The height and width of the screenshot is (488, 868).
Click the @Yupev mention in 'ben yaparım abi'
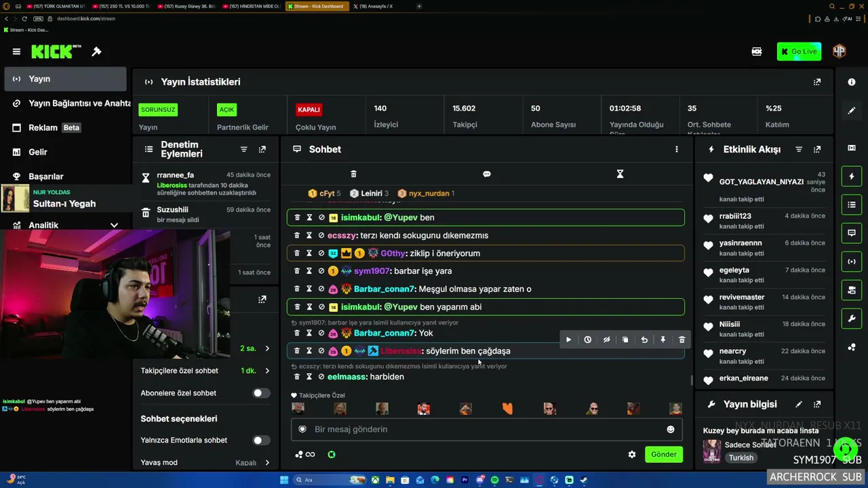pyautogui.click(x=401, y=307)
